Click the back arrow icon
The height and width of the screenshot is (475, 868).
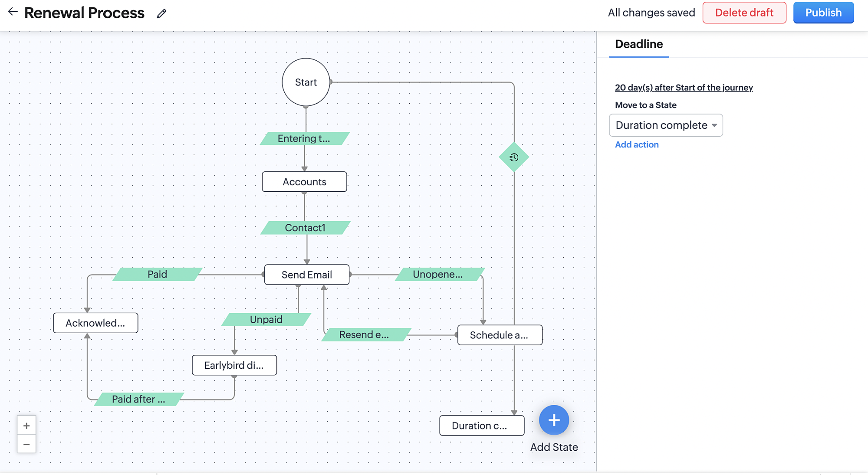coord(13,12)
